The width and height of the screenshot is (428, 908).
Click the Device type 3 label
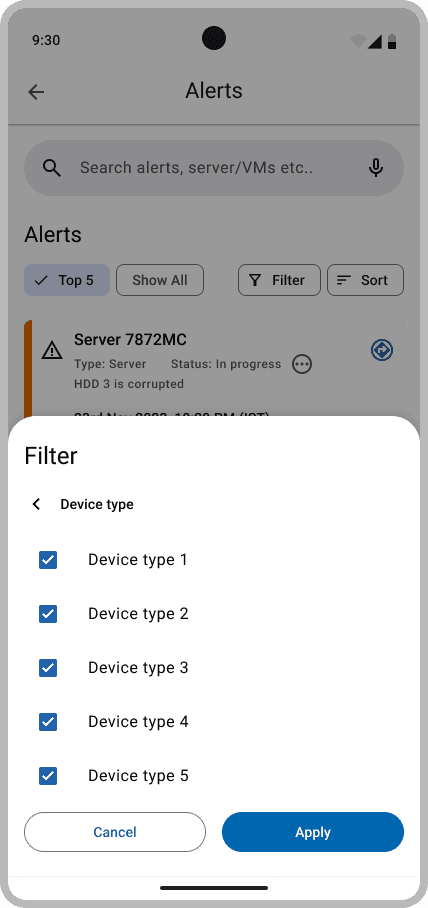coord(138,668)
